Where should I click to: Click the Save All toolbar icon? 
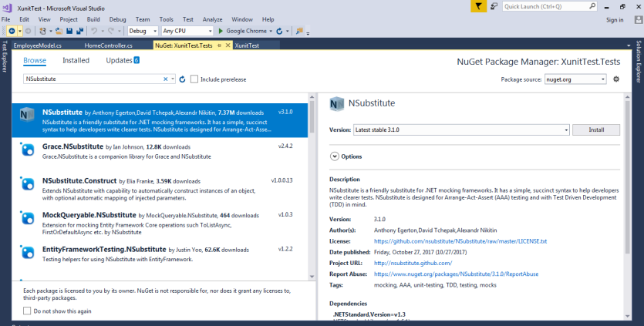tap(79, 31)
